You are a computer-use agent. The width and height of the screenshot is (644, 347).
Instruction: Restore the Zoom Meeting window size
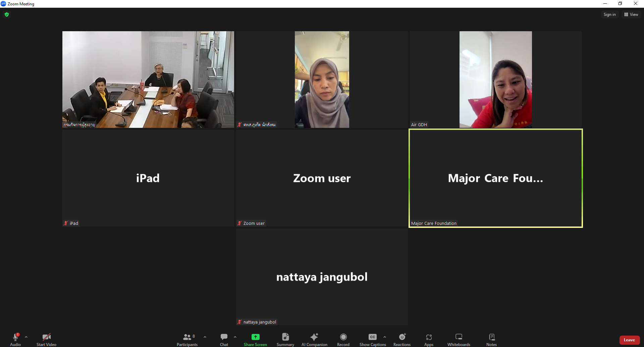[620, 4]
